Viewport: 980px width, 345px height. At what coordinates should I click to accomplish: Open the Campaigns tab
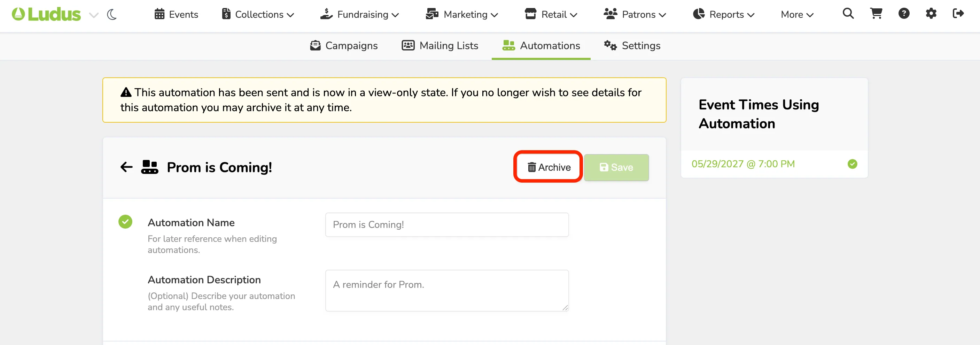point(343,46)
